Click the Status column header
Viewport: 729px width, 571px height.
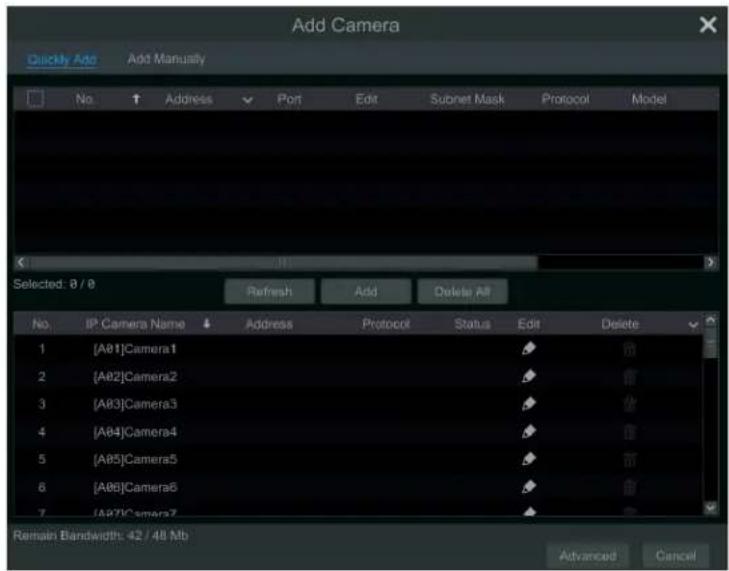[x=472, y=324]
